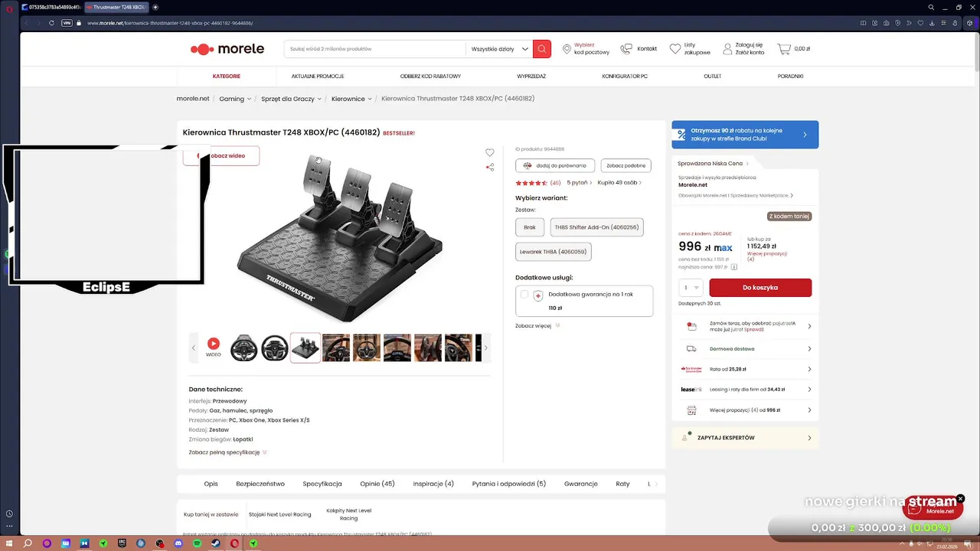This screenshot has width=980, height=551.
Task: Click the Więcej propozycji (4) price link
Action: coord(766,256)
